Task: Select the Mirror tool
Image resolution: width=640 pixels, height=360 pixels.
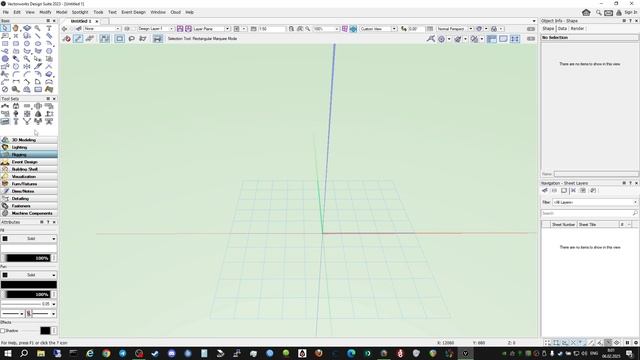Action: tap(27, 66)
